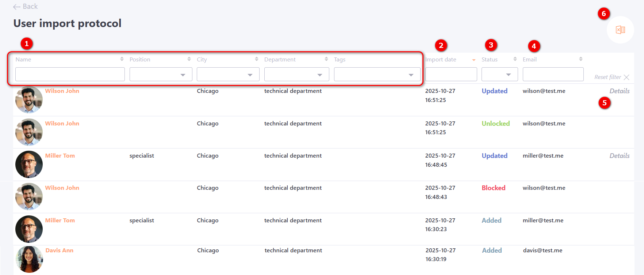Expand the Tags filter dropdown
Image resolution: width=644 pixels, height=275 pixels.
pos(377,75)
